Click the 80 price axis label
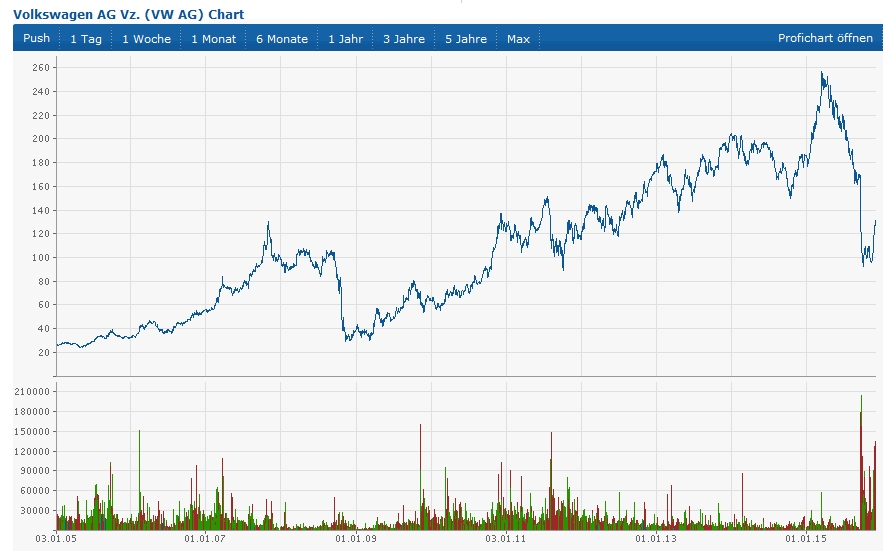This screenshot has width=893, height=556. point(44,282)
